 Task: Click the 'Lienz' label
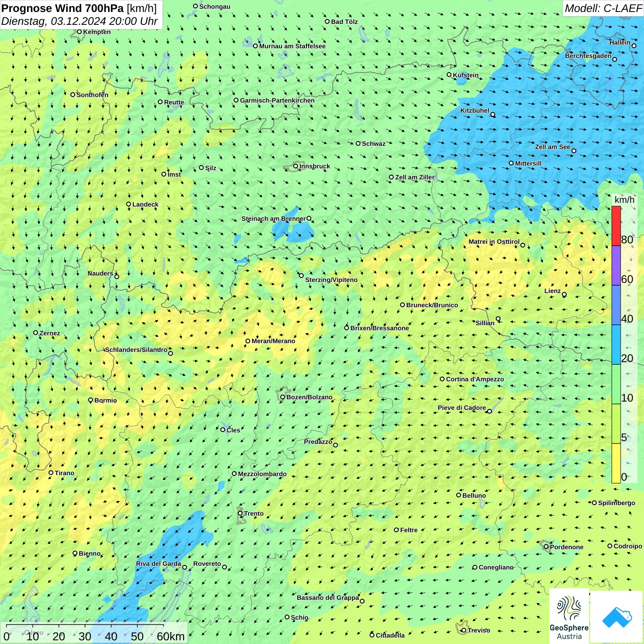[552, 291]
